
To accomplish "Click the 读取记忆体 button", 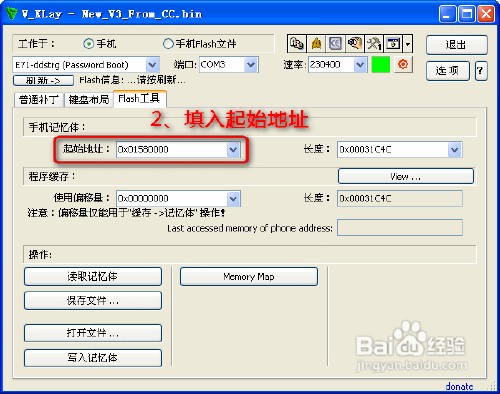I will [93, 276].
